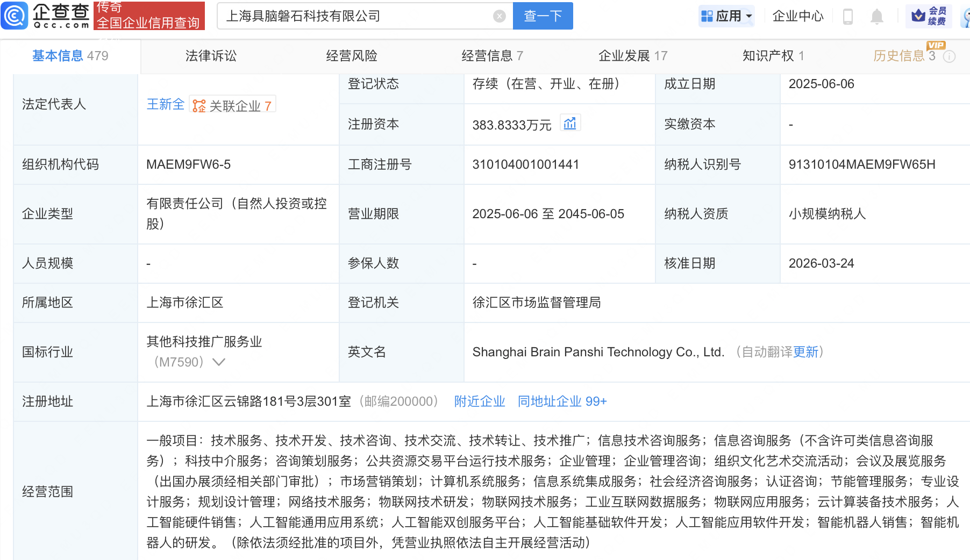
Task: Click the related enterprises network icon
Action: [x=199, y=106]
